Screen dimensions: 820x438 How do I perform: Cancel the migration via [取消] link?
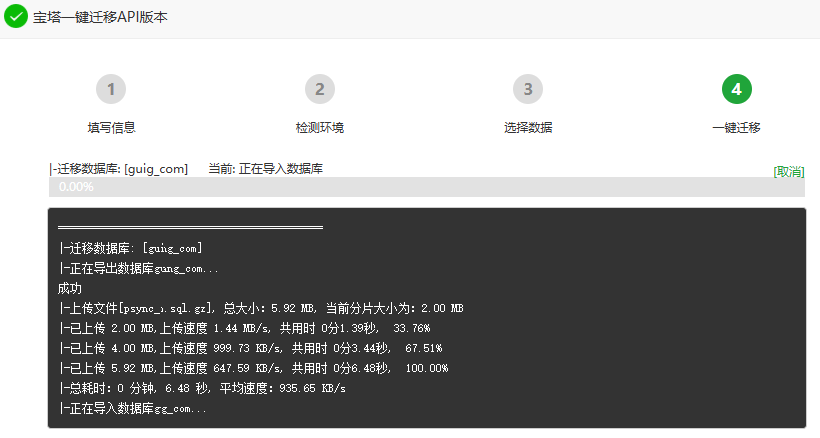coord(789,172)
